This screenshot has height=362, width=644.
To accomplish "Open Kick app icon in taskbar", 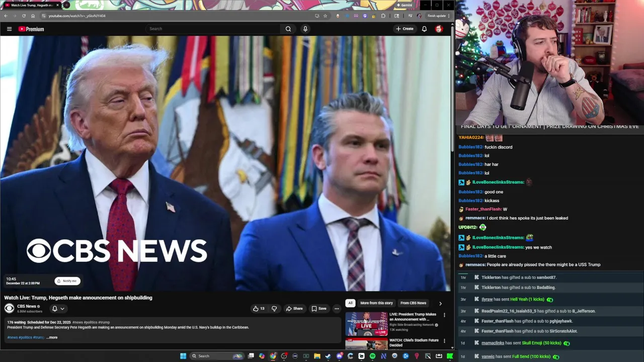I will 449,356.
